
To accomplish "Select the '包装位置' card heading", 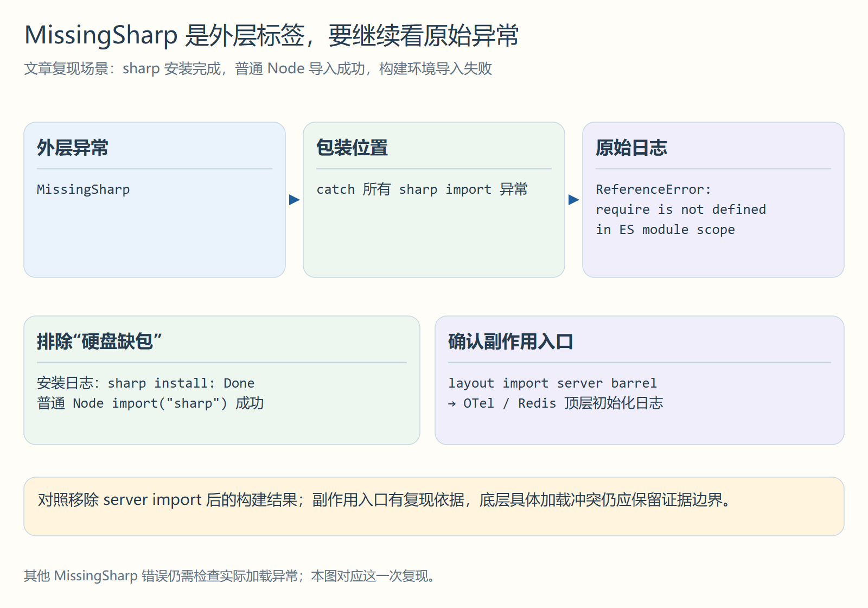I will 352,148.
